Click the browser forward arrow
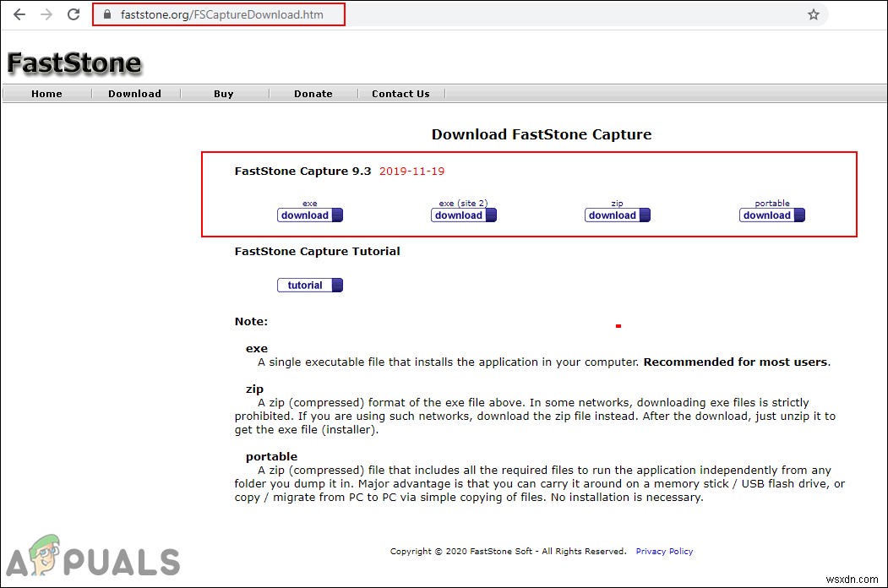Viewport: 888px width, 588px height. pyautogui.click(x=46, y=14)
